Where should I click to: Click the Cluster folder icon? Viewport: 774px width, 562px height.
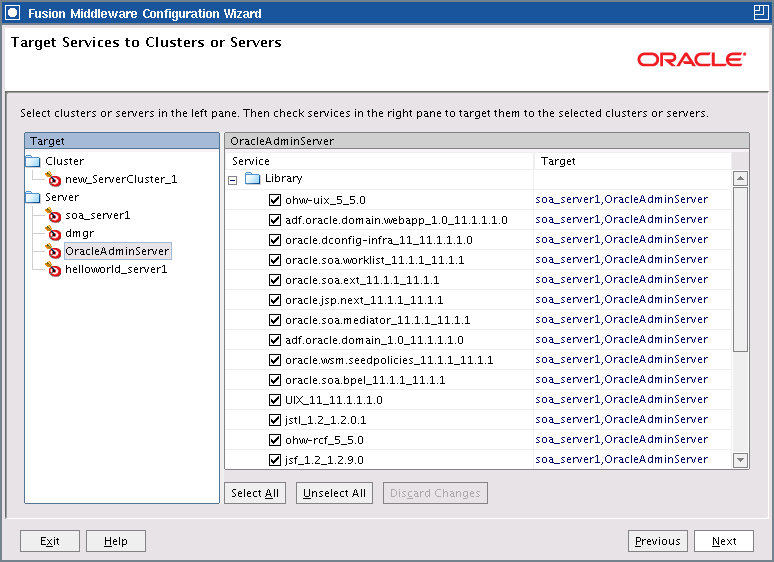[x=33, y=161]
